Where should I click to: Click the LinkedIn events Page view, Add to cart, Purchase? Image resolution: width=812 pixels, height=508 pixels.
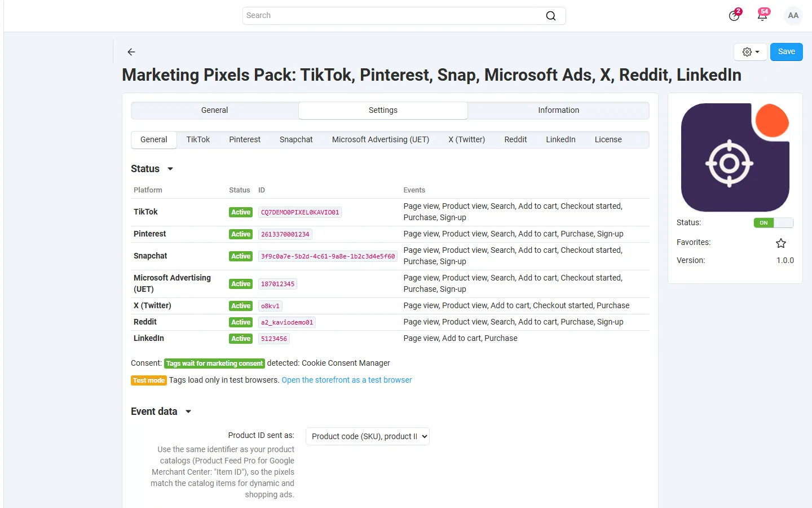(461, 339)
